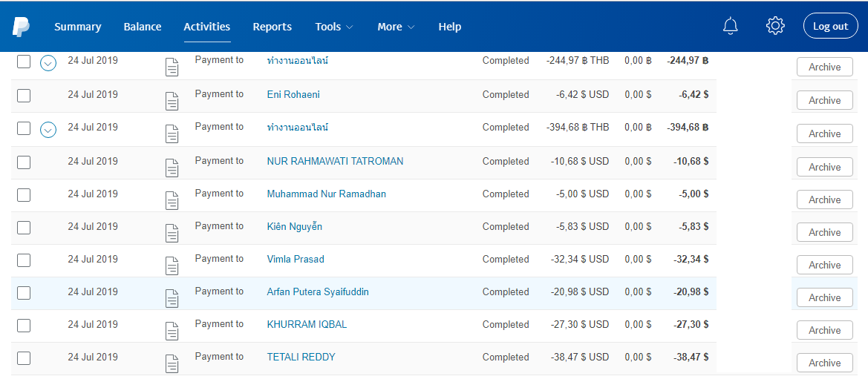Check the KHURRAM IQBAL row checkbox
This screenshot has width=868, height=379.
(24, 326)
